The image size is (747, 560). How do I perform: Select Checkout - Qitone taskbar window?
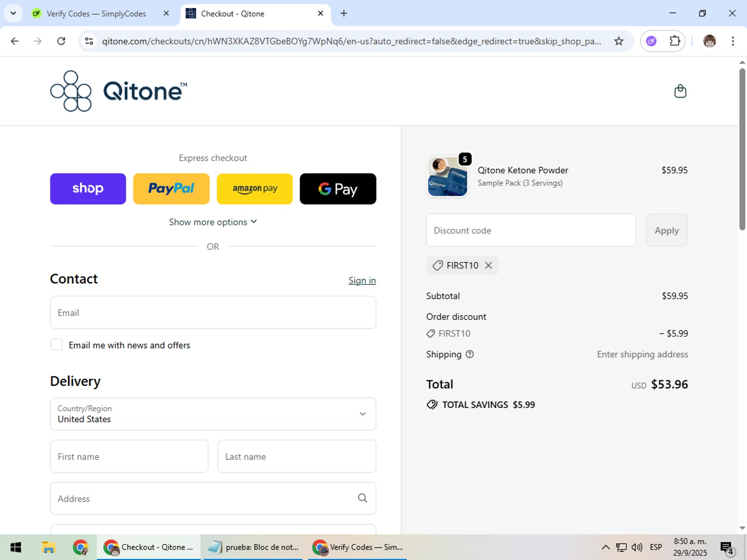[x=148, y=548]
